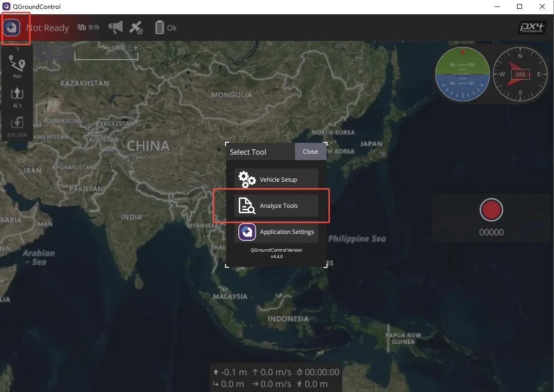Zoom in the map with plus button

pos(44,53)
